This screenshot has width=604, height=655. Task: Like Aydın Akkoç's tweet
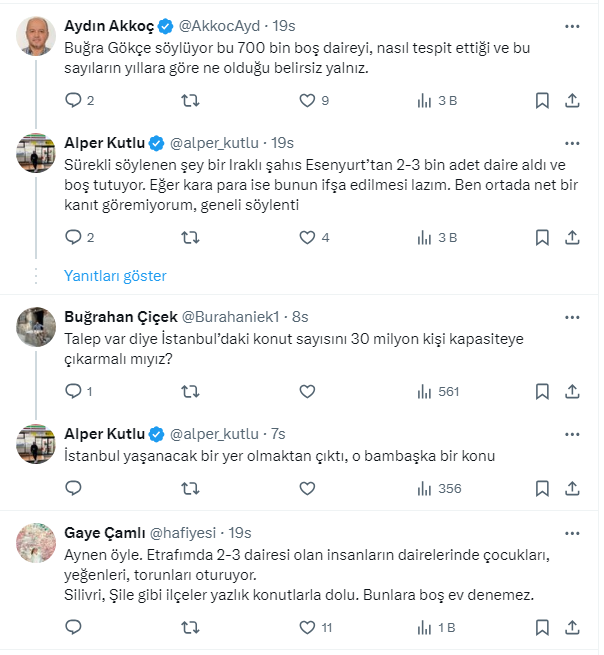pyautogui.click(x=308, y=100)
